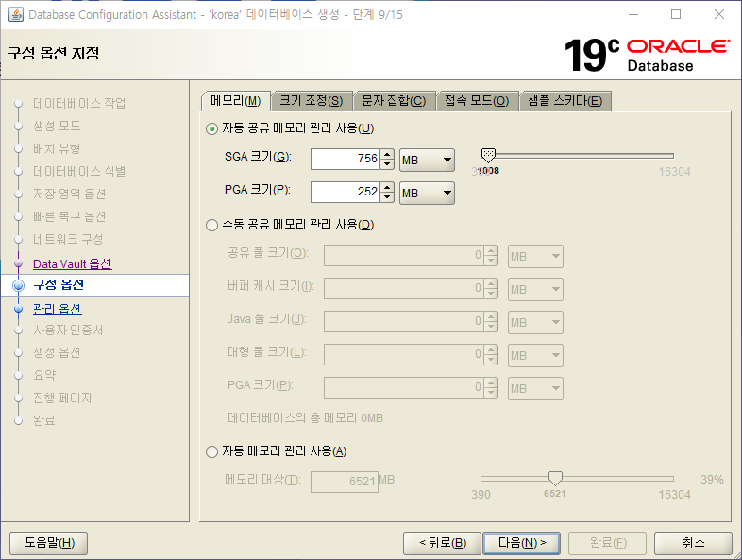Screen dimensions: 742x560
Task: Click the Java application icon in title bar
Action: (x=16, y=14)
